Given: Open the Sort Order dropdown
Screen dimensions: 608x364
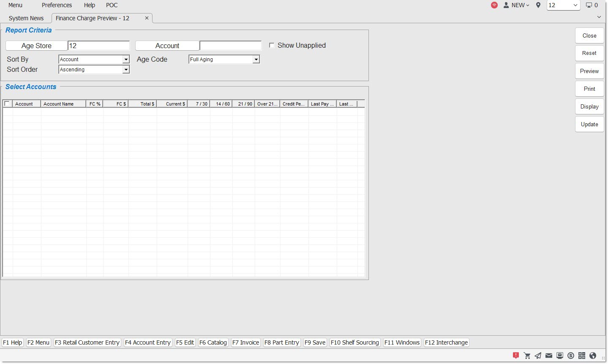Looking at the screenshot, I should (126, 70).
